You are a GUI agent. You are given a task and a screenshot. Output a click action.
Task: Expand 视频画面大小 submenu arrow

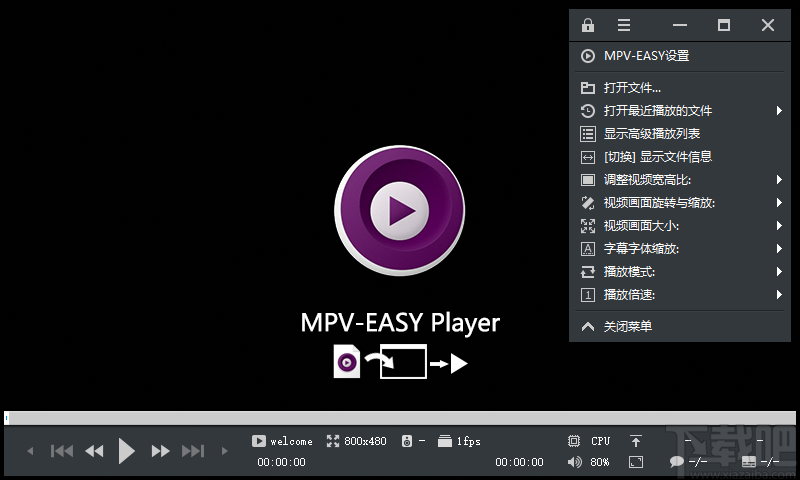click(779, 225)
